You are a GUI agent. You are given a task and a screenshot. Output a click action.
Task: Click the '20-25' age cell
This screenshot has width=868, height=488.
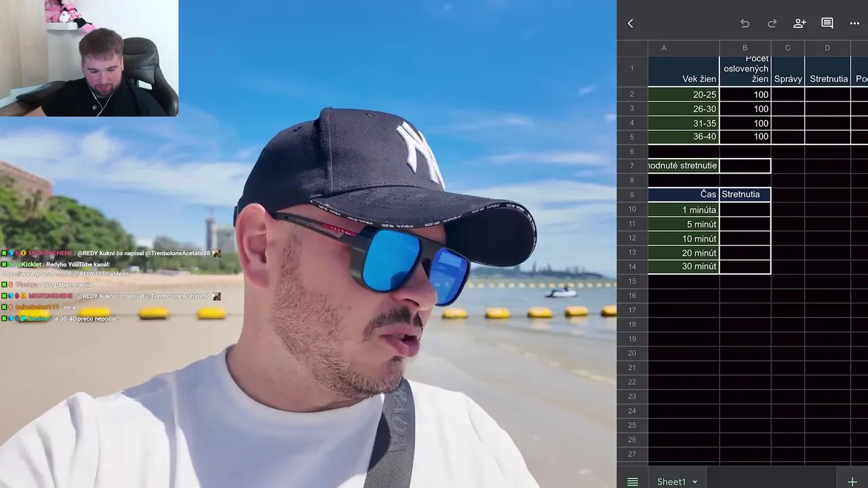(x=684, y=94)
